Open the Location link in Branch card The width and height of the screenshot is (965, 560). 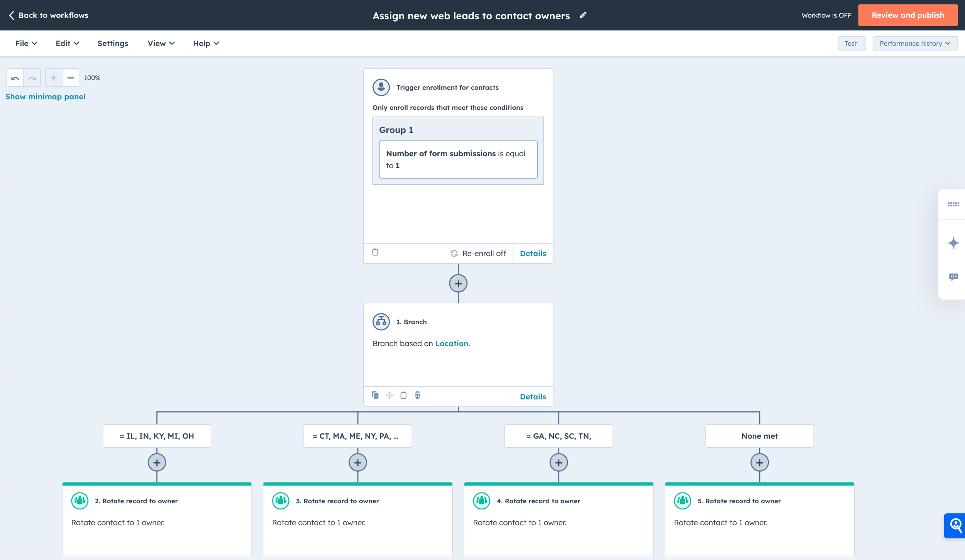(x=451, y=343)
